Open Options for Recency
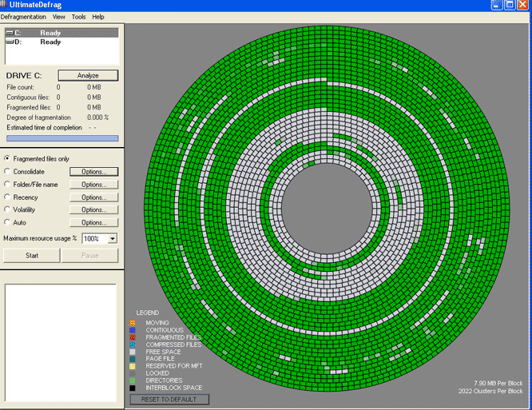Screen dimensions: 532x410 (x=94, y=197)
